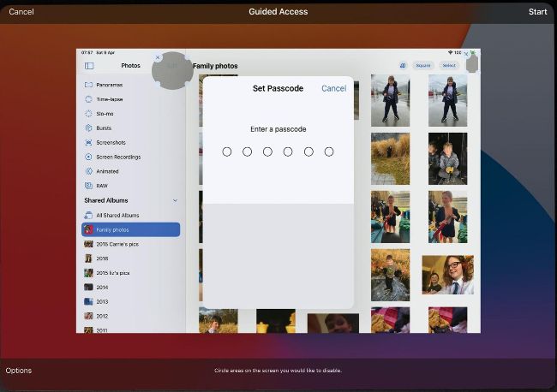This screenshot has height=392, width=557.
Task: Open the Panoramas media type
Action: point(109,85)
